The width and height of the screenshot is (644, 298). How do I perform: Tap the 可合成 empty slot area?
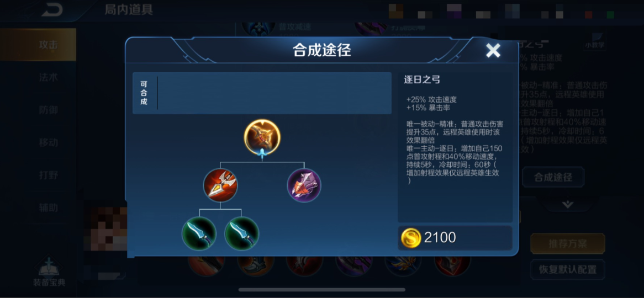[x=275, y=93]
